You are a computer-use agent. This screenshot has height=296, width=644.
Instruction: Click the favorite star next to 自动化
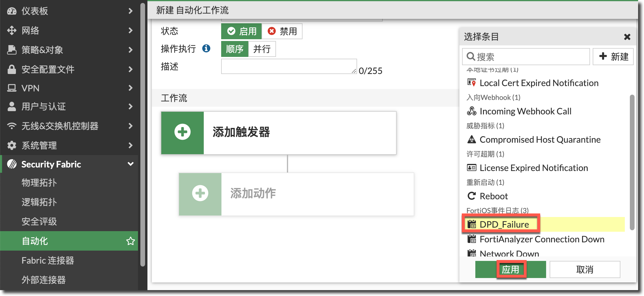pos(130,241)
